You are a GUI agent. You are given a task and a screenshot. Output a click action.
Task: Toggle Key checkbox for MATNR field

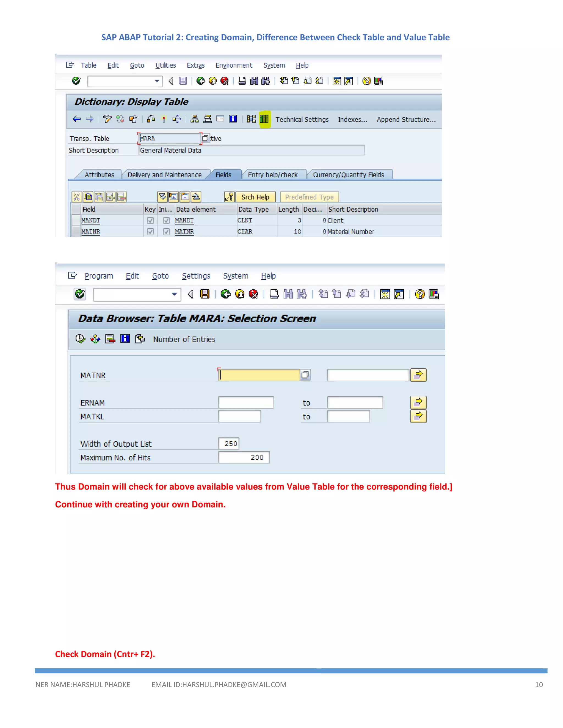click(150, 231)
